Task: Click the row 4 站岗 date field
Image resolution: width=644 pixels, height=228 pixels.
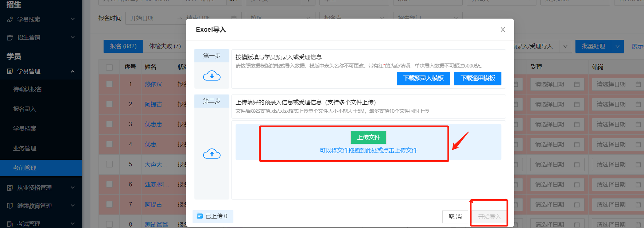Action: (618, 144)
